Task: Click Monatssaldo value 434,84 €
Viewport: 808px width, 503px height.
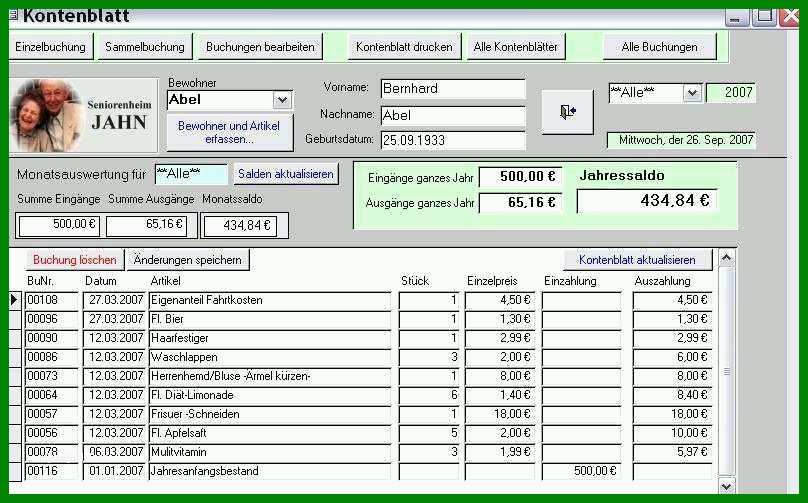Action: coord(240,226)
